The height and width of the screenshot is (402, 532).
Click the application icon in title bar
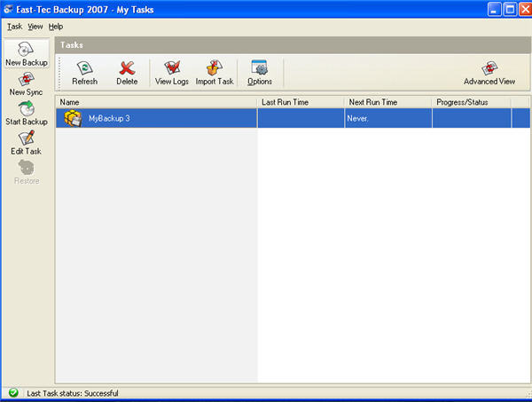[x=8, y=9]
